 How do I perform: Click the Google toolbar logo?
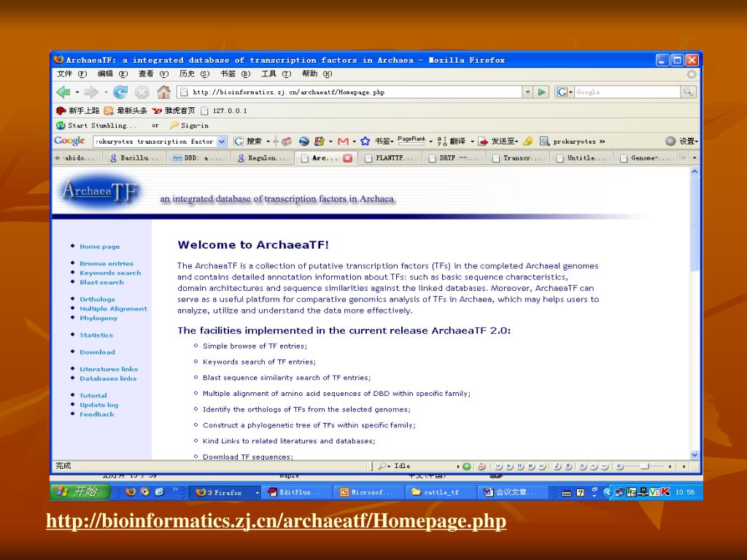(x=69, y=141)
